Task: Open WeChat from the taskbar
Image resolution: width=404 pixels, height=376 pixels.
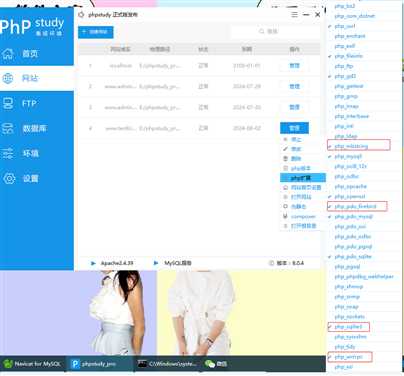Action: coord(216,364)
